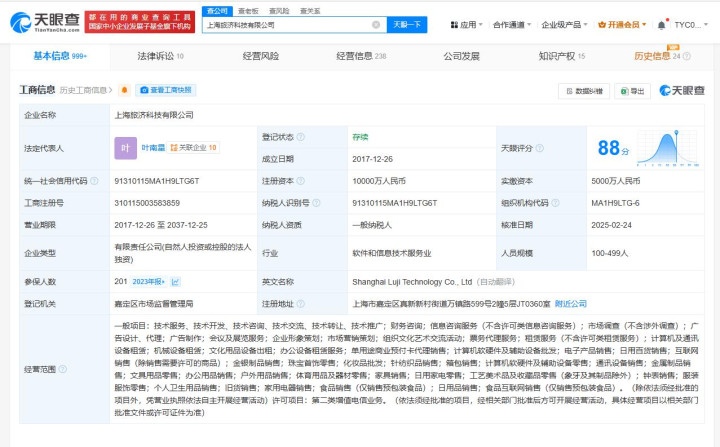Click help icon beside 注册地址
The width and height of the screenshot is (720, 447).
(301, 304)
